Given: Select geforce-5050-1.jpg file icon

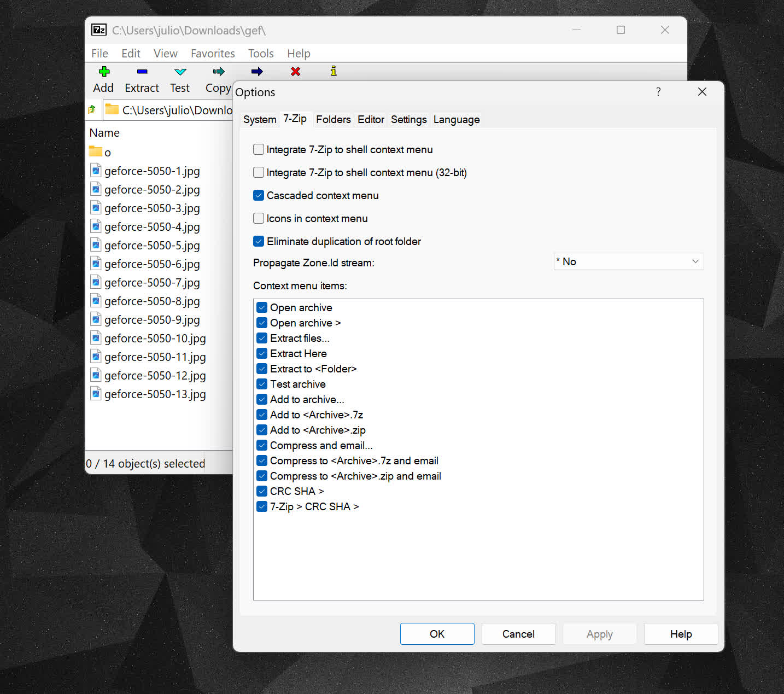Looking at the screenshot, I should point(96,171).
